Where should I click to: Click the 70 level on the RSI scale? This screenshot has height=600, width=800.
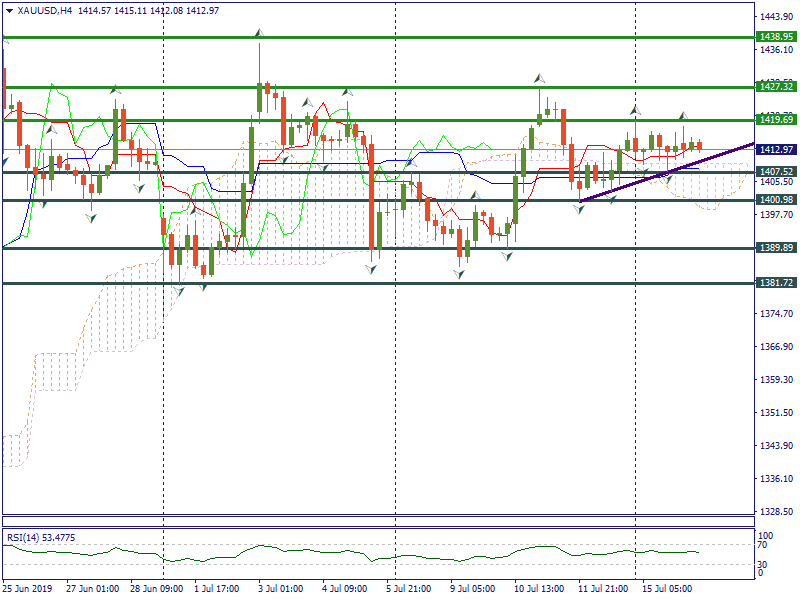[x=762, y=546]
